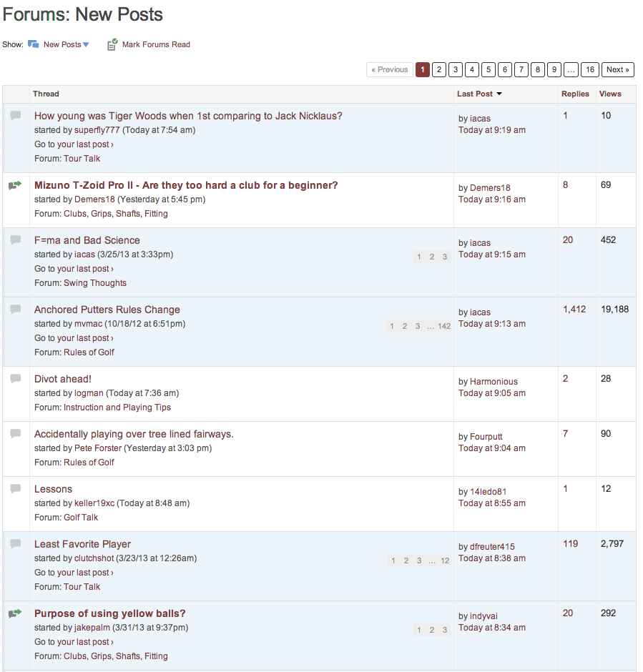Sort threads by Views column

pyautogui.click(x=610, y=94)
